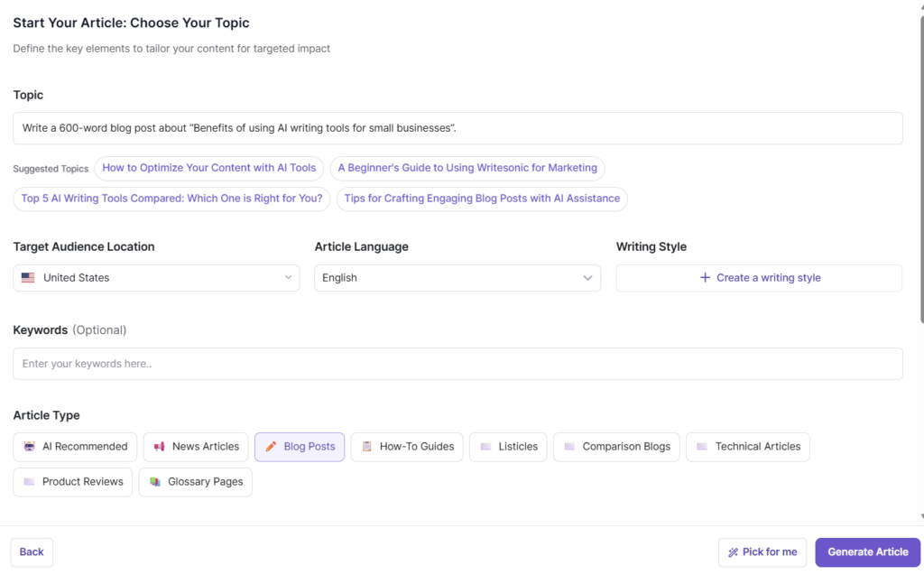
Task: Switch selection to Technical Articles
Action: click(x=747, y=446)
